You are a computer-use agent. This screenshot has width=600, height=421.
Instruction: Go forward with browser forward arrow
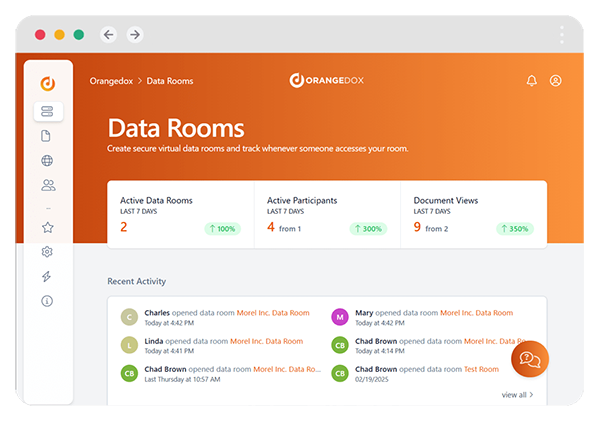point(135,35)
